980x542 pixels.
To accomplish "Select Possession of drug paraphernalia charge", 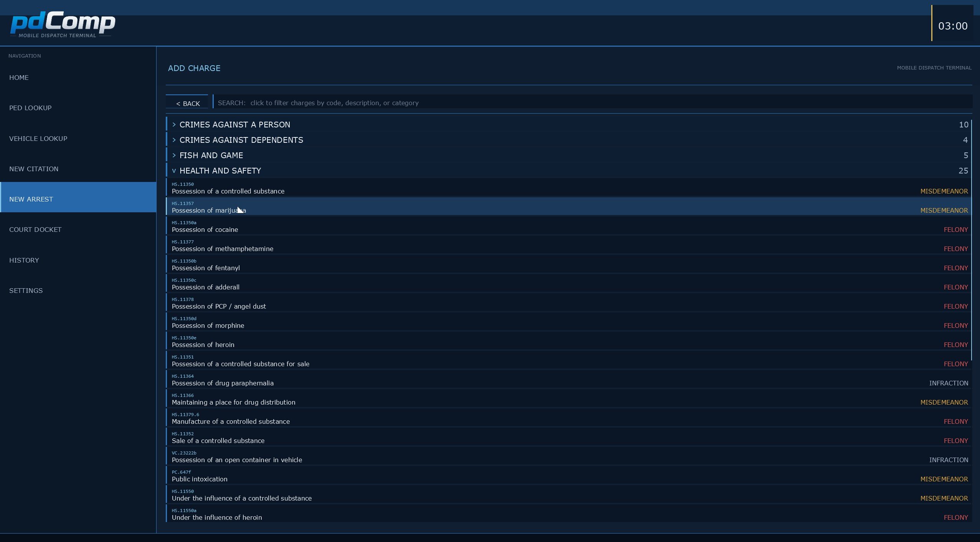I will pos(569,379).
